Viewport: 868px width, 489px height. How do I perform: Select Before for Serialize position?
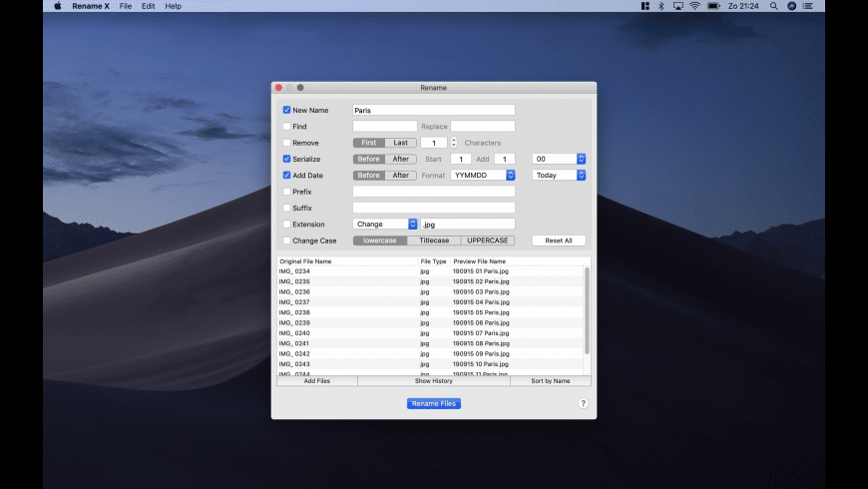(369, 159)
